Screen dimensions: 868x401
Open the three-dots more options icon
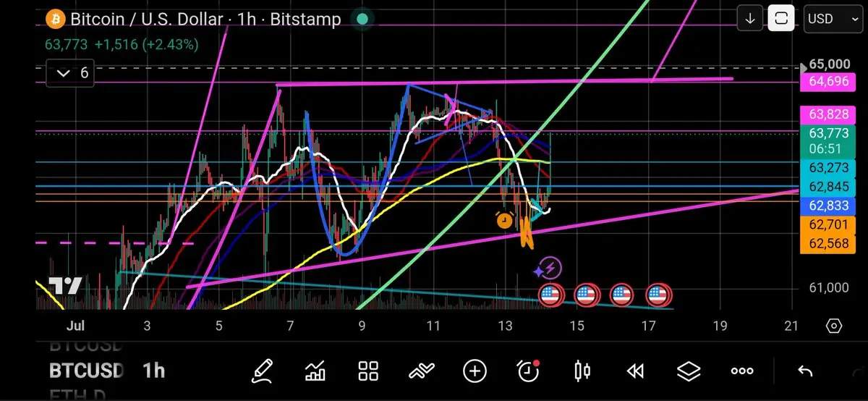pos(742,371)
